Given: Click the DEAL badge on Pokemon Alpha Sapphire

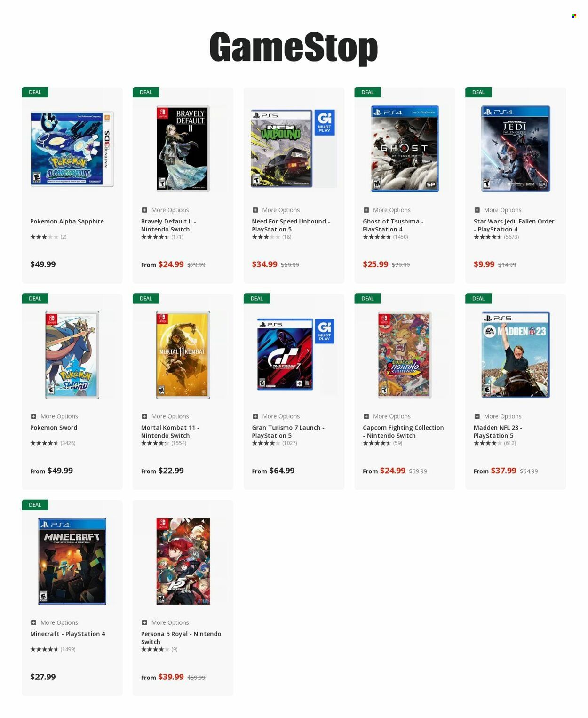Looking at the screenshot, I should click(35, 92).
